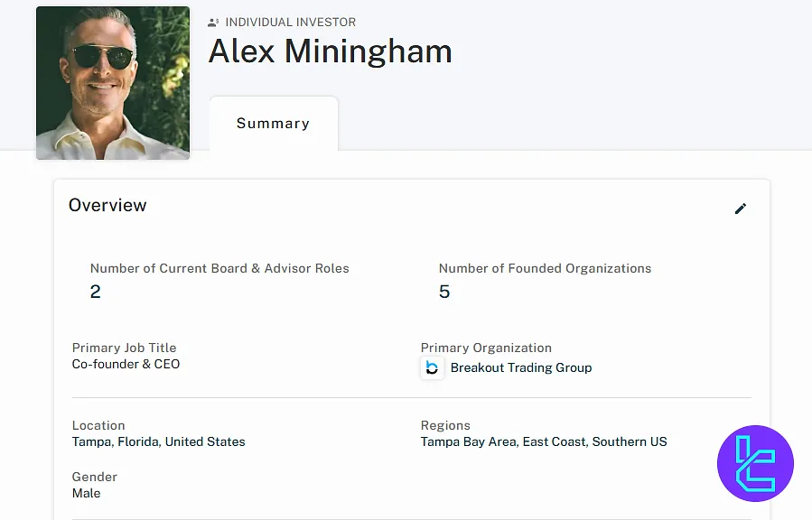The height and width of the screenshot is (520, 812).
Task: Click the founded organizations count 5
Action: point(444,292)
